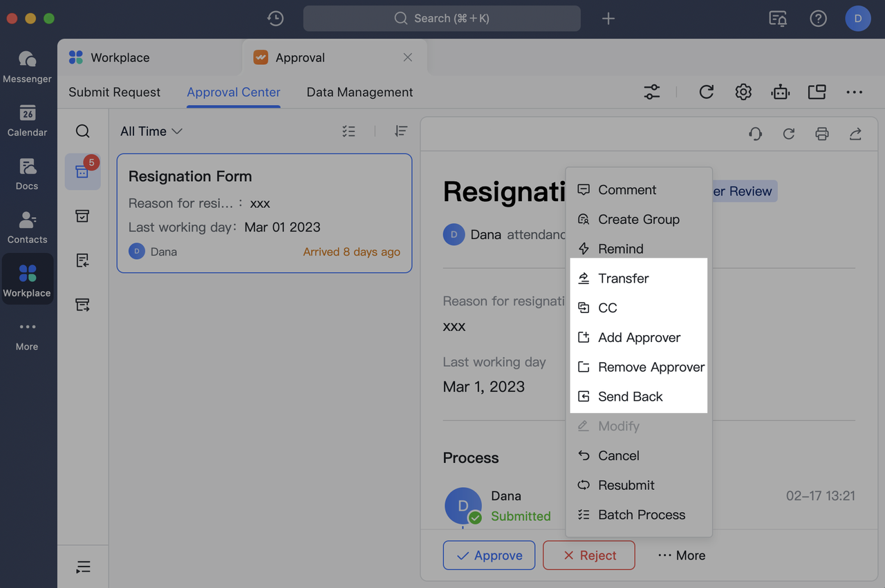Open the sort order dropdown icon
The width and height of the screenshot is (885, 588).
[x=401, y=131]
